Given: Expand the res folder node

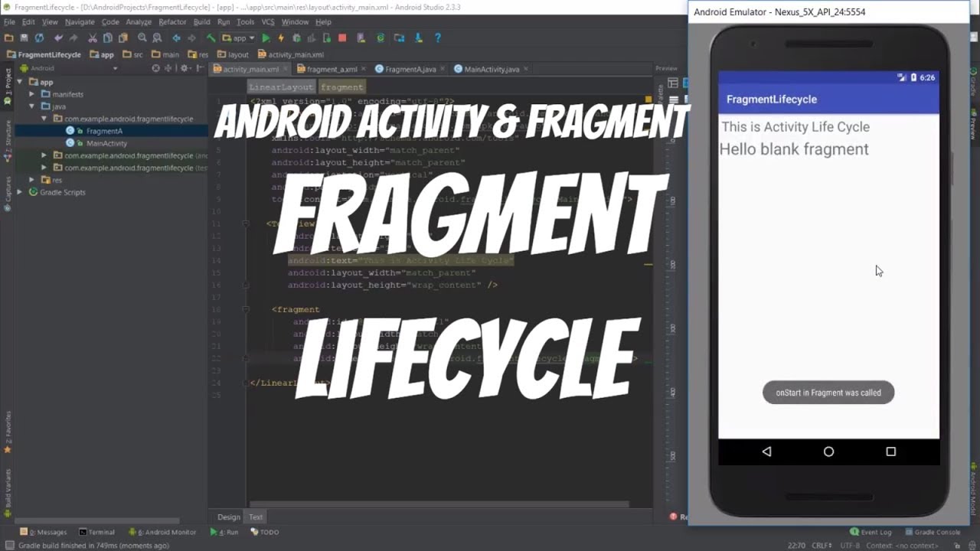Looking at the screenshot, I should [x=32, y=180].
